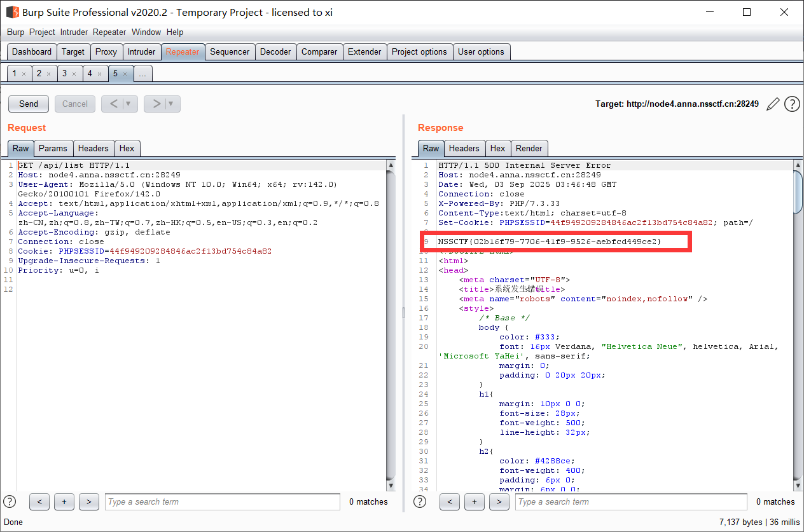
Task: Open back history dropdown arrow
Action: click(x=129, y=104)
